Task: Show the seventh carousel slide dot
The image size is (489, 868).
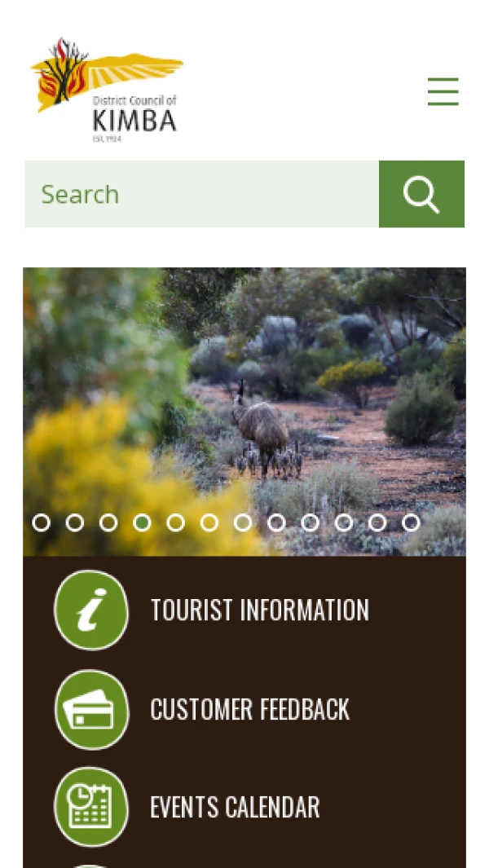Action: [x=243, y=522]
